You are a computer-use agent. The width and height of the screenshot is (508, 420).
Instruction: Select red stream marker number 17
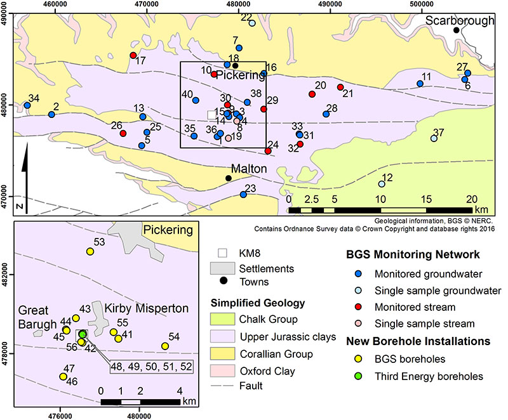click(133, 55)
